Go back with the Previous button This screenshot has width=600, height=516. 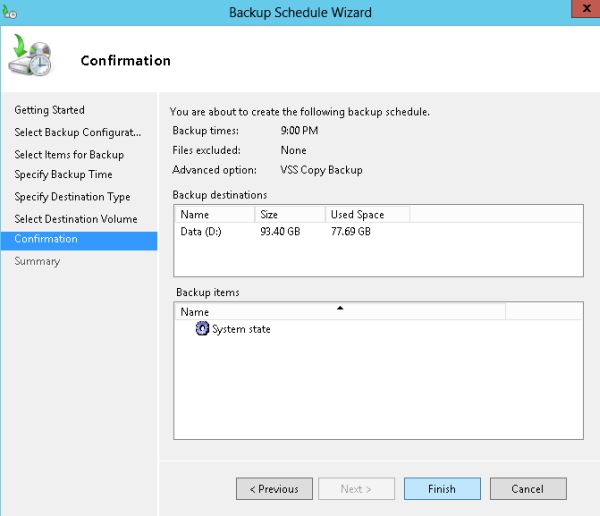click(x=274, y=489)
